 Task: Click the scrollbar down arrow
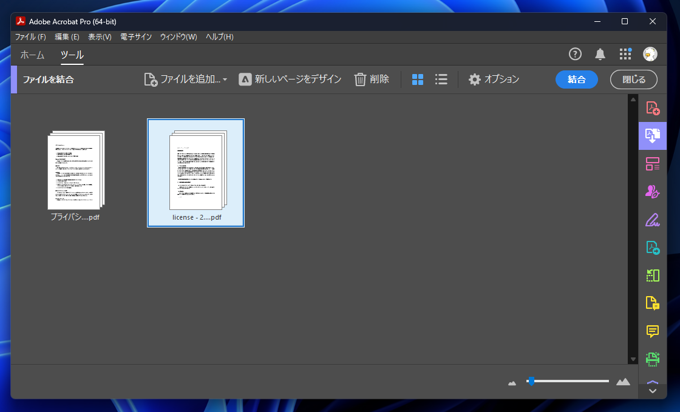[x=633, y=359]
